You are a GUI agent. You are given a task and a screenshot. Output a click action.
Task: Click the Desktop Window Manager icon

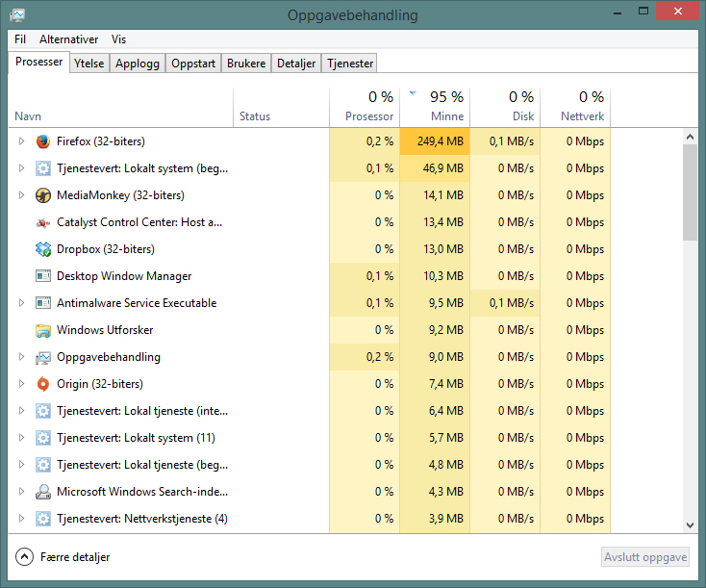point(42,276)
